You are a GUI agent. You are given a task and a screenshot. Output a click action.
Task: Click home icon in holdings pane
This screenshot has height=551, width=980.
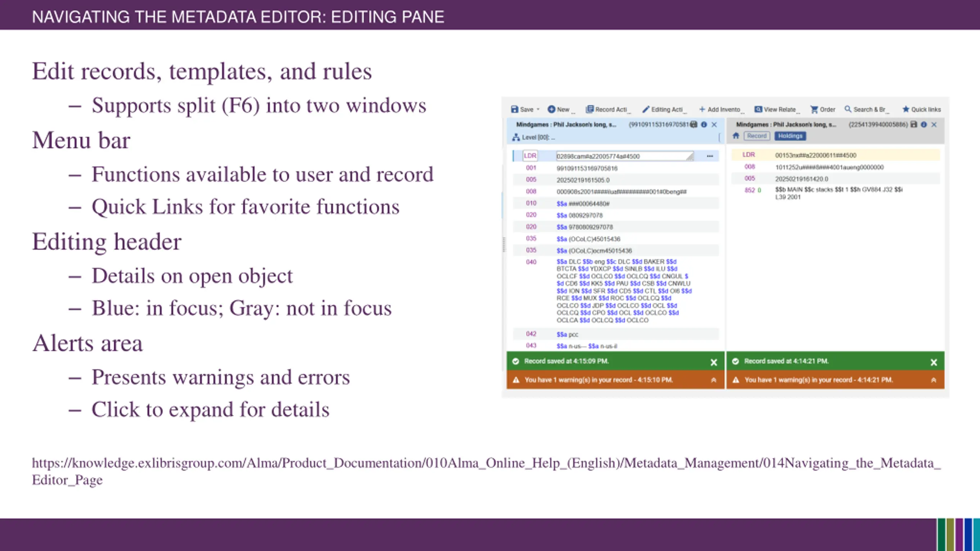click(x=736, y=136)
